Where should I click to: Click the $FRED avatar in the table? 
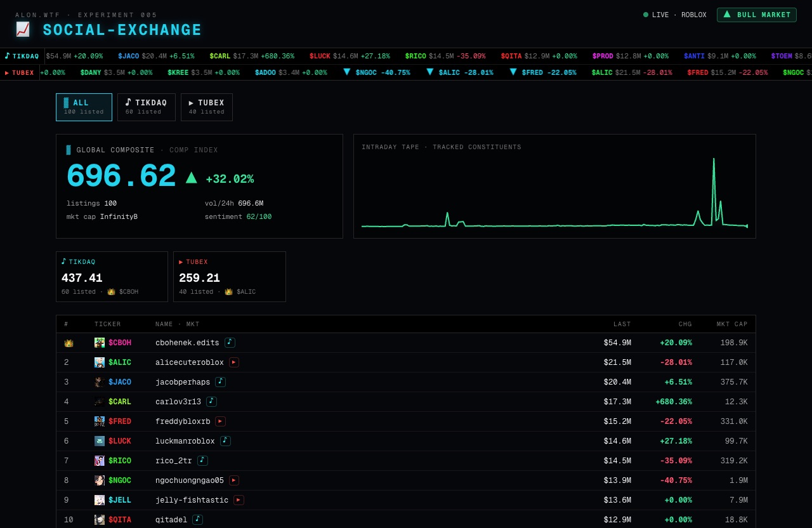[x=100, y=421]
